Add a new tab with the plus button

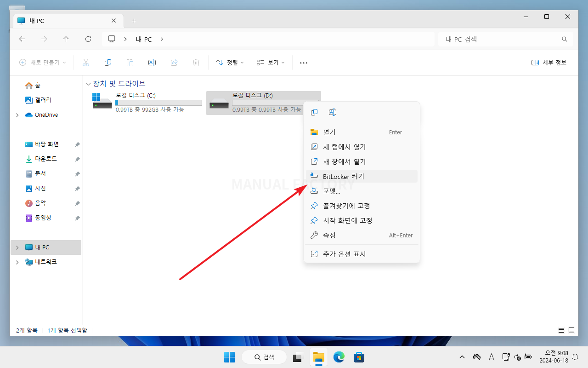(134, 21)
